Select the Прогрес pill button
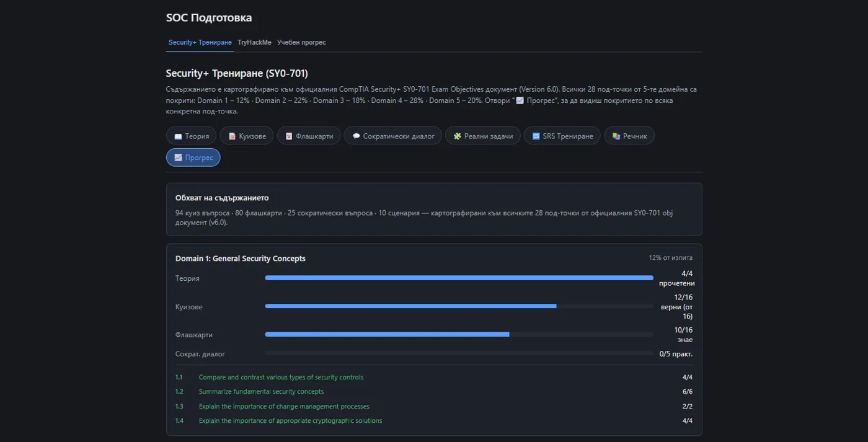The image size is (868, 442). point(193,157)
